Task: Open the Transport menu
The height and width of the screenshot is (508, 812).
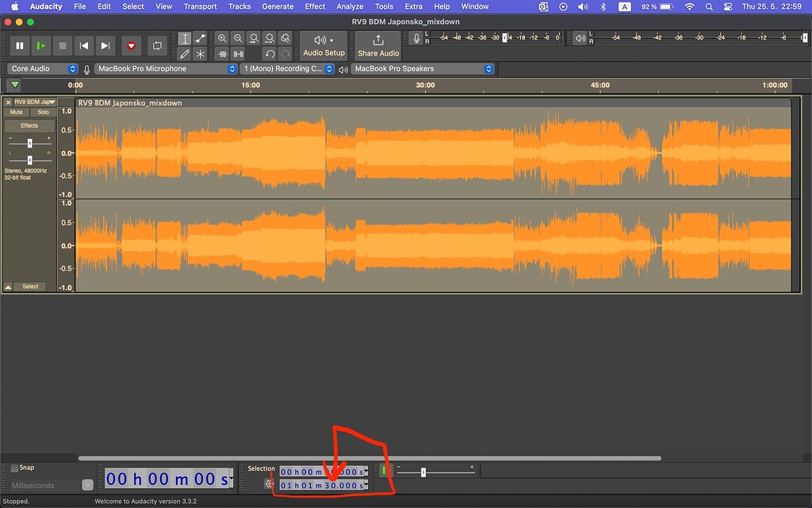Action: click(x=200, y=6)
